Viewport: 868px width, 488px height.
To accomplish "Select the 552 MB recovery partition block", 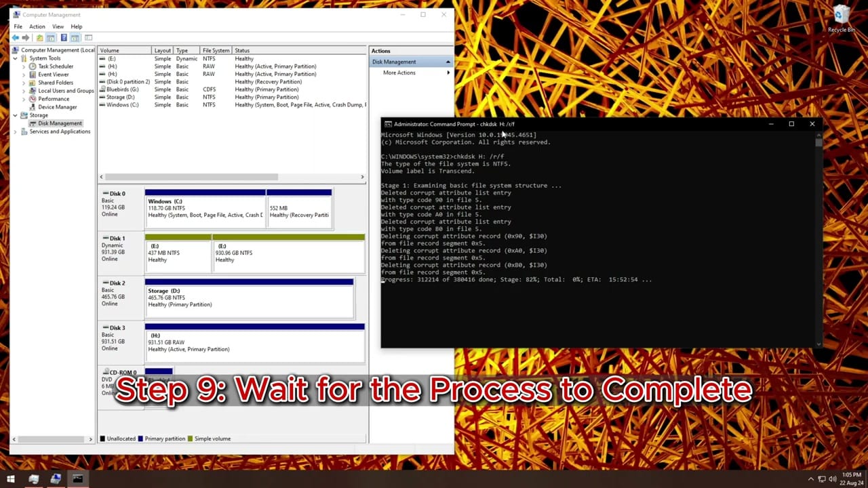I will coord(299,209).
